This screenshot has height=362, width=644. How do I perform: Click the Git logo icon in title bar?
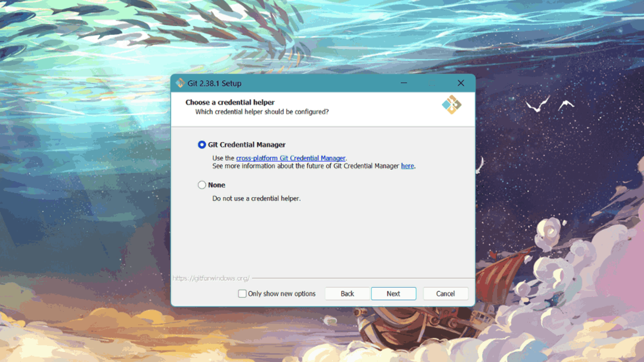point(180,83)
